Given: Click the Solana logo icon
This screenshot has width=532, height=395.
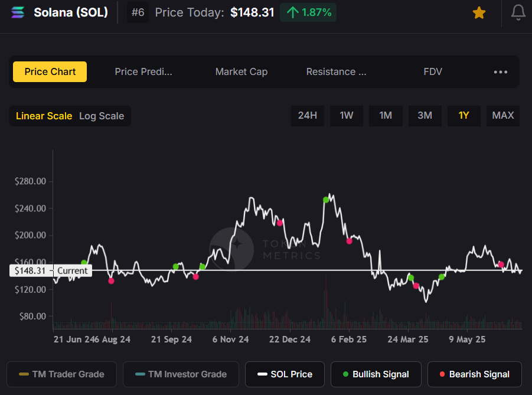Looking at the screenshot, I should point(18,12).
